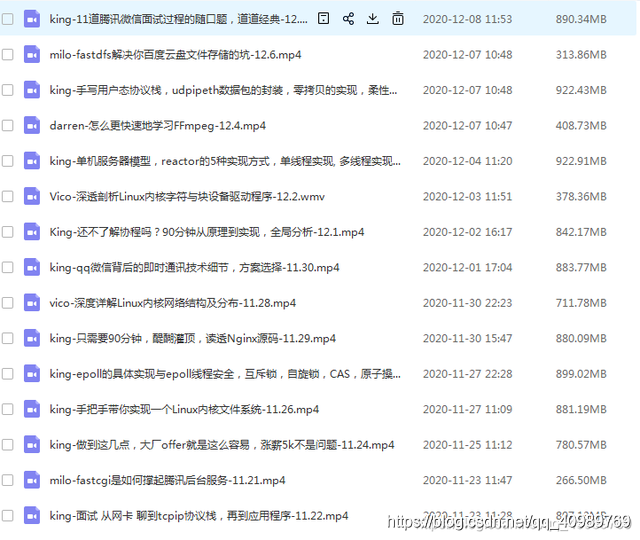Click size value 890.34MB
This screenshot has width=640, height=540.
(x=581, y=19)
